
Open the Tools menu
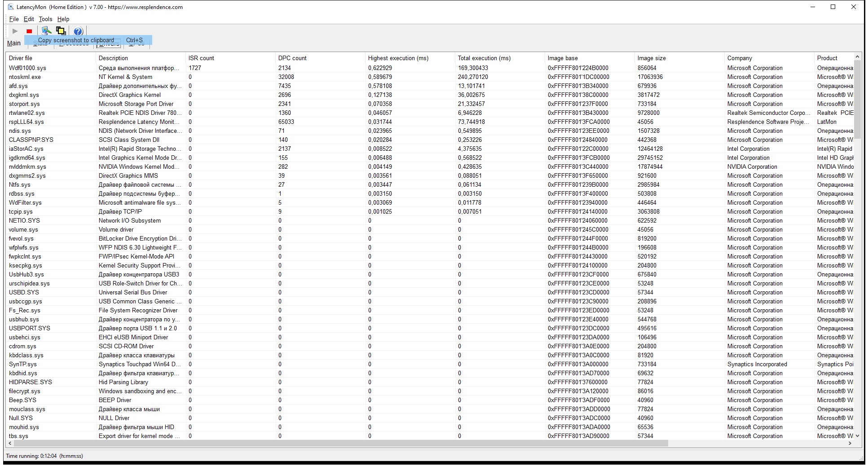pos(45,19)
